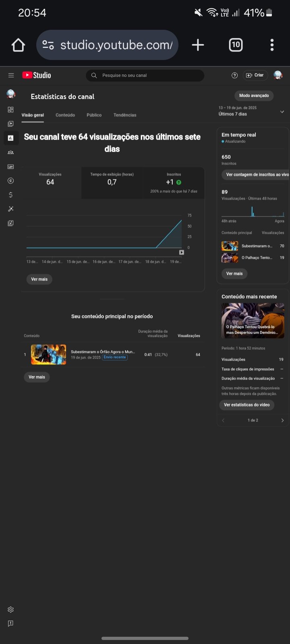
Task: Open the help question mark icon
Action: [x=235, y=75]
